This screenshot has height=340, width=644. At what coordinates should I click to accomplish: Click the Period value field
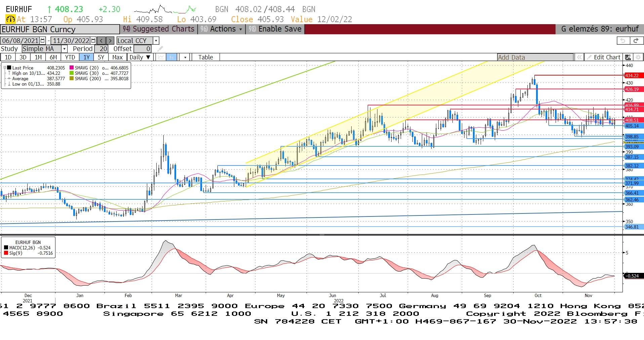(x=101, y=49)
